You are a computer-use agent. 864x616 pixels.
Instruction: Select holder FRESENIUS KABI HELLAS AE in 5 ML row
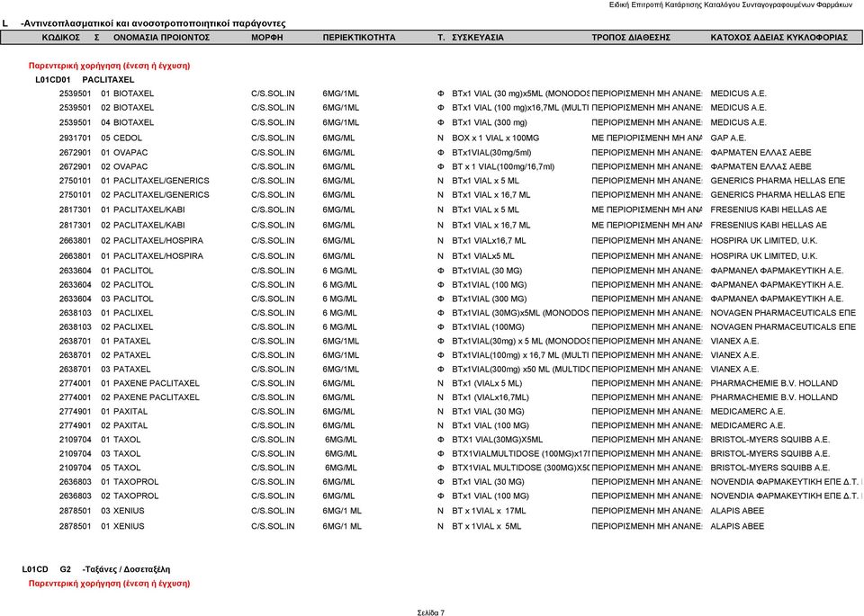coord(769,210)
